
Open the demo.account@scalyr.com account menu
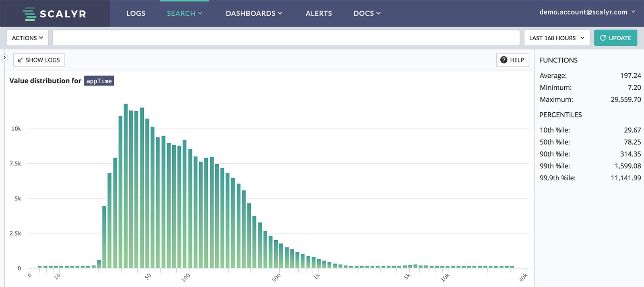coord(587,12)
